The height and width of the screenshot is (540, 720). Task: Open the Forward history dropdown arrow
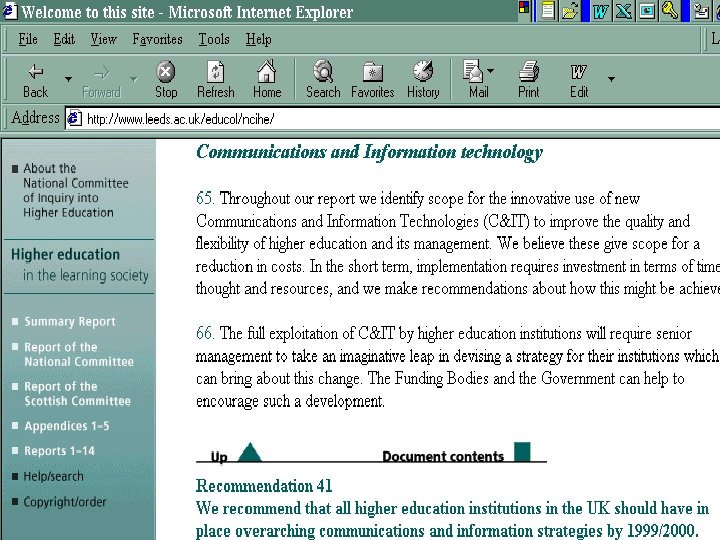(134, 79)
